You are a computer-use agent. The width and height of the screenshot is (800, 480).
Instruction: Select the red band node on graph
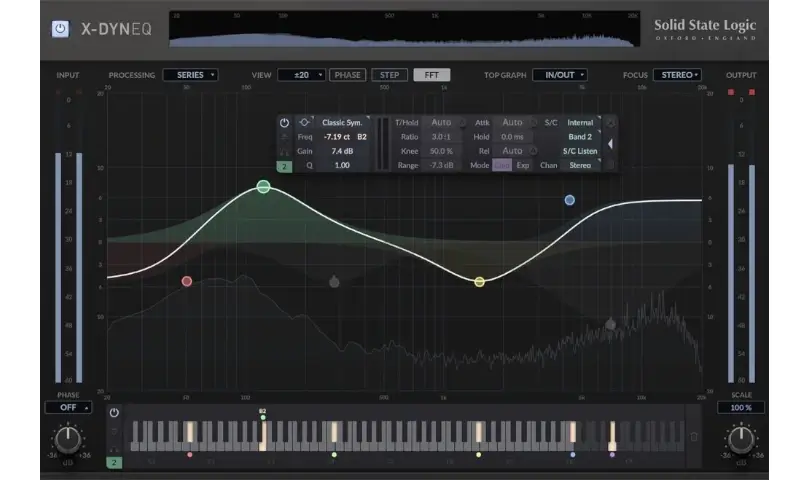[x=186, y=282]
